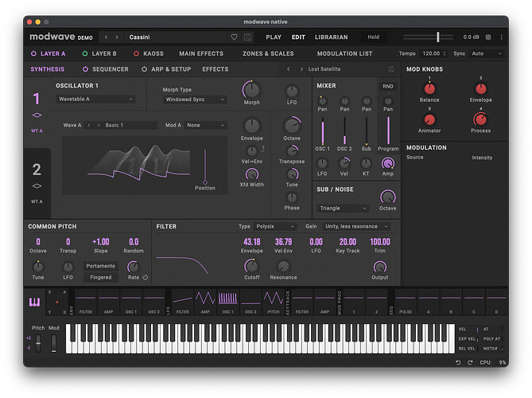Toggle the Kaoss power button
Viewport: 532px width, 398px height.
pyautogui.click(x=136, y=53)
